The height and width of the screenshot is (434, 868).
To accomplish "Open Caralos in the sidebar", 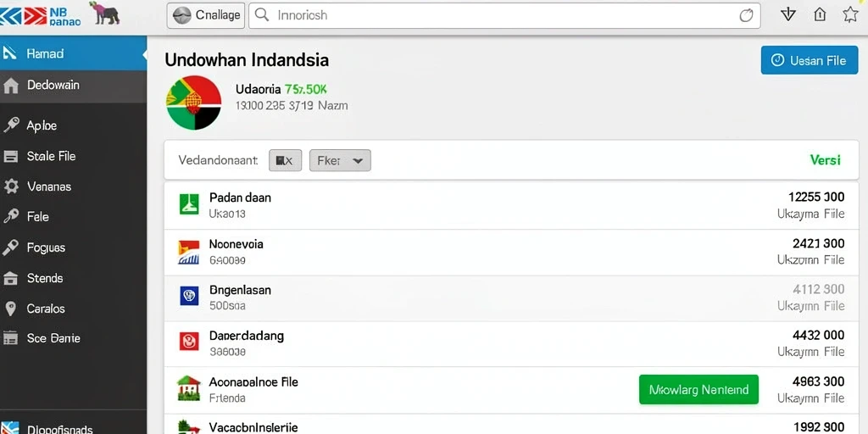I will [73, 309].
